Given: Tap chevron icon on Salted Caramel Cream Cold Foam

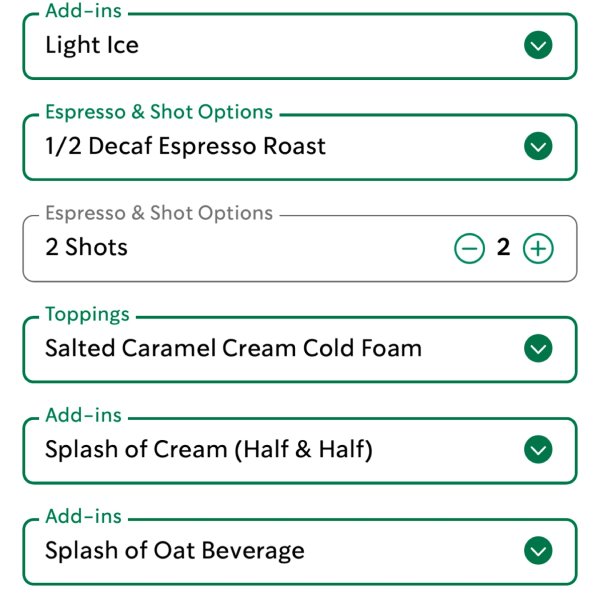Looking at the screenshot, I should click(x=538, y=349).
